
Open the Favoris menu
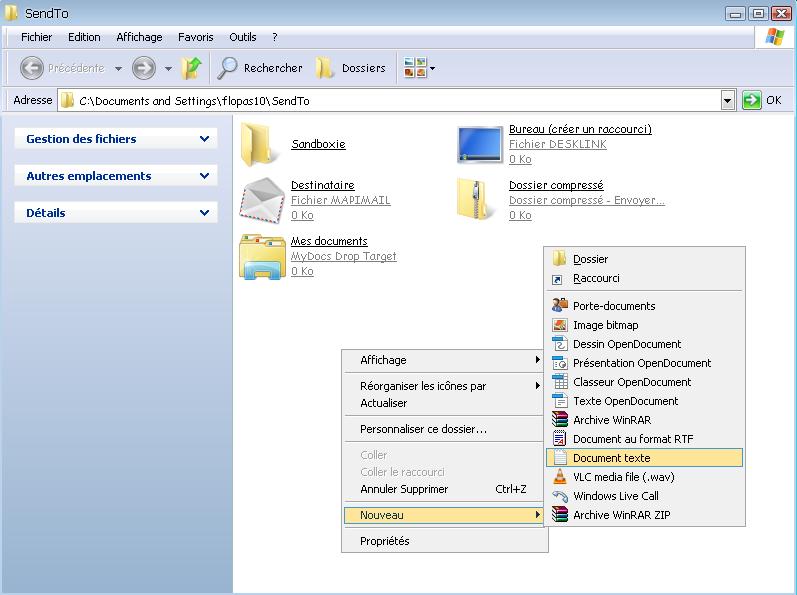tap(196, 37)
